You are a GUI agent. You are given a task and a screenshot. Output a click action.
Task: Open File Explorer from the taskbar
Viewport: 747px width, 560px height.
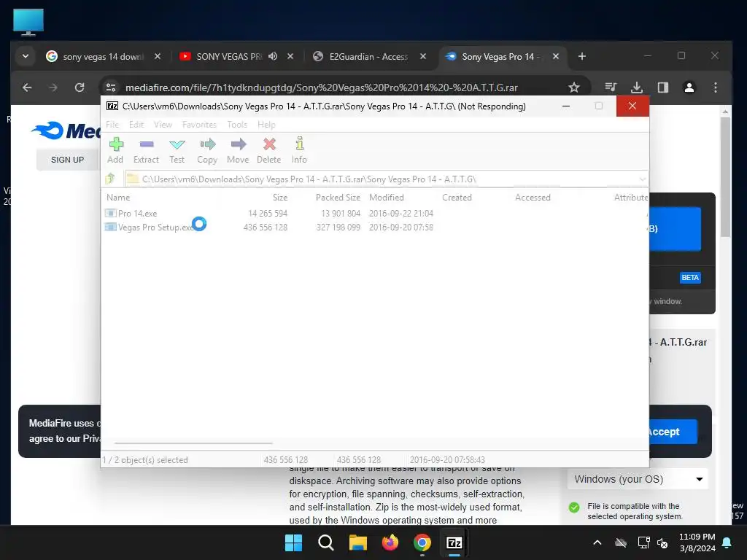pos(357,542)
